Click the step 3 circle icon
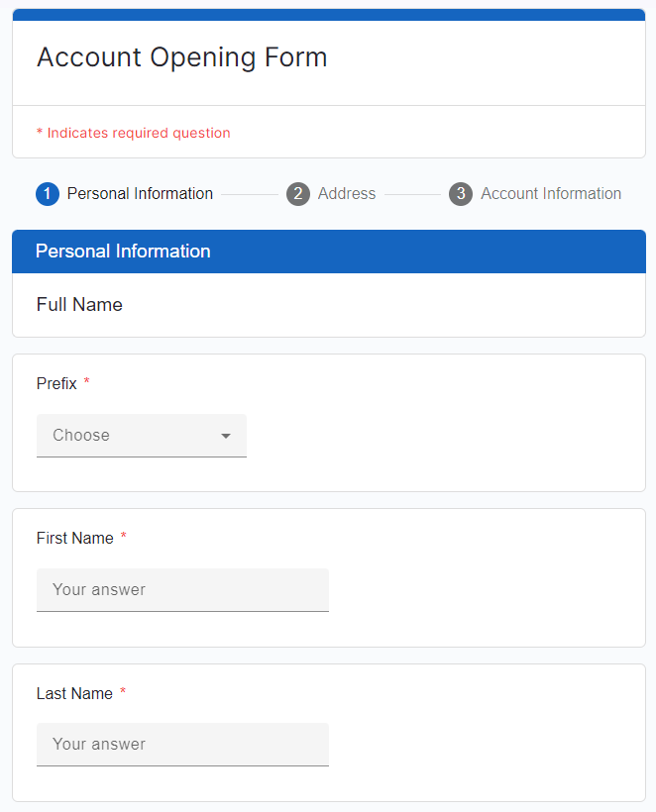Image resolution: width=656 pixels, height=812 pixels. coord(461,194)
